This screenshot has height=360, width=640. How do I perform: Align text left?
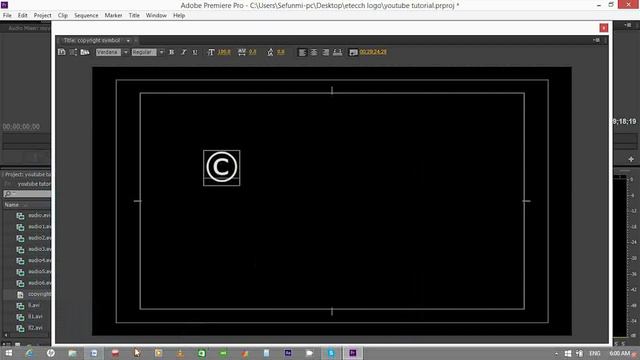[302, 52]
